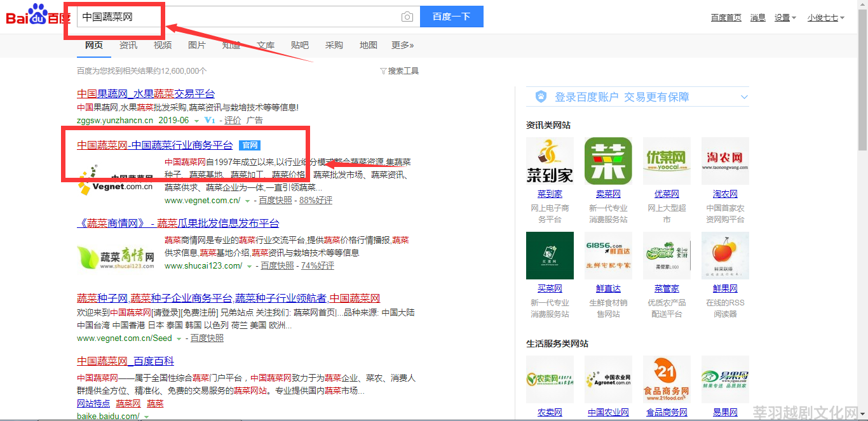868x421 pixels.
Task: Click the 中国农业网 text link
Action: point(608,412)
